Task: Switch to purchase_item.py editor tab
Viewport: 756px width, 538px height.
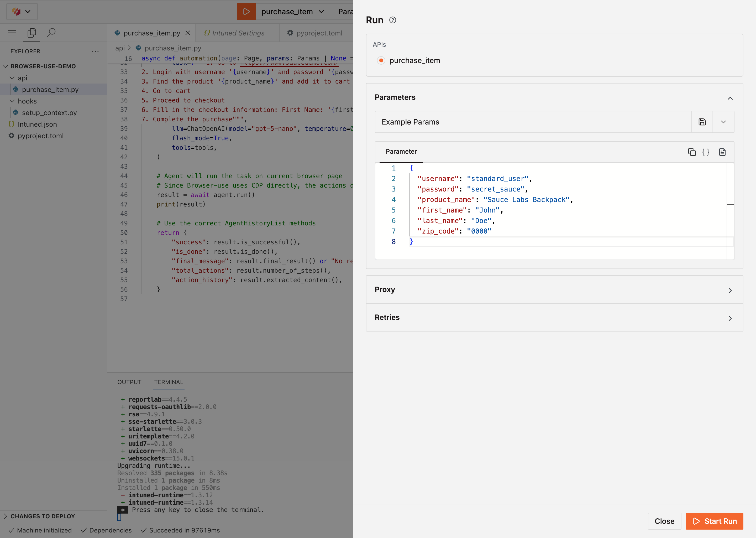Action: [x=152, y=33]
